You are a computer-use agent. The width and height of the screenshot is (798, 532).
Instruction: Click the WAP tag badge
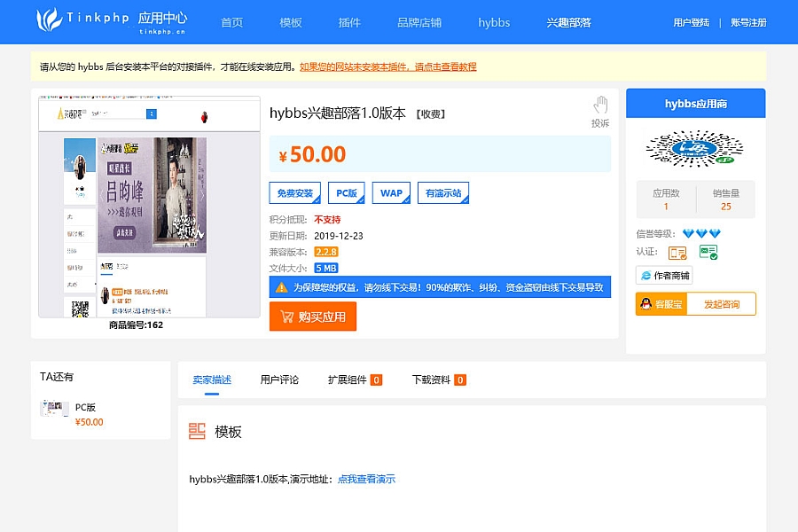[391, 193]
